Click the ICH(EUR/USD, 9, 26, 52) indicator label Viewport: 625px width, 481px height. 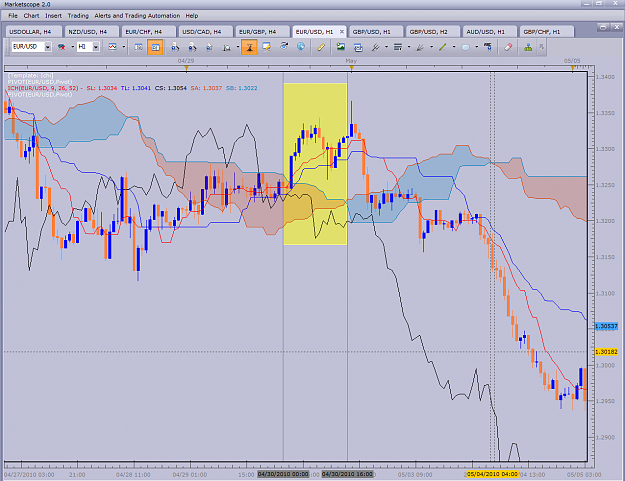tap(43, 88)
